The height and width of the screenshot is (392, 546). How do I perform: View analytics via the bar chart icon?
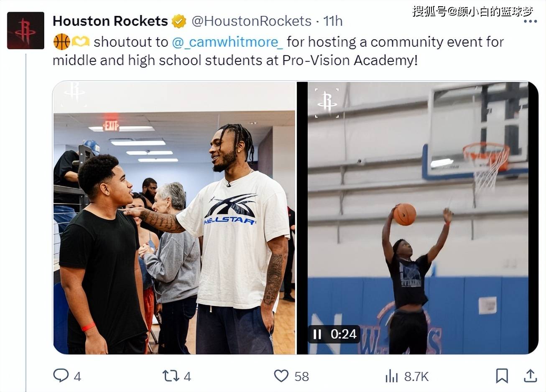pyautogui.click(x=391, y=376)
